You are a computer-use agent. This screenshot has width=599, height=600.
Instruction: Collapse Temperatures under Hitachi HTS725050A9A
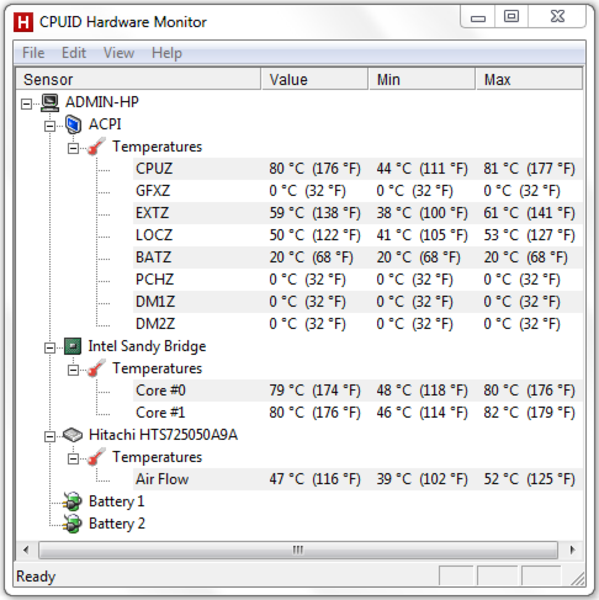point(73,458)
